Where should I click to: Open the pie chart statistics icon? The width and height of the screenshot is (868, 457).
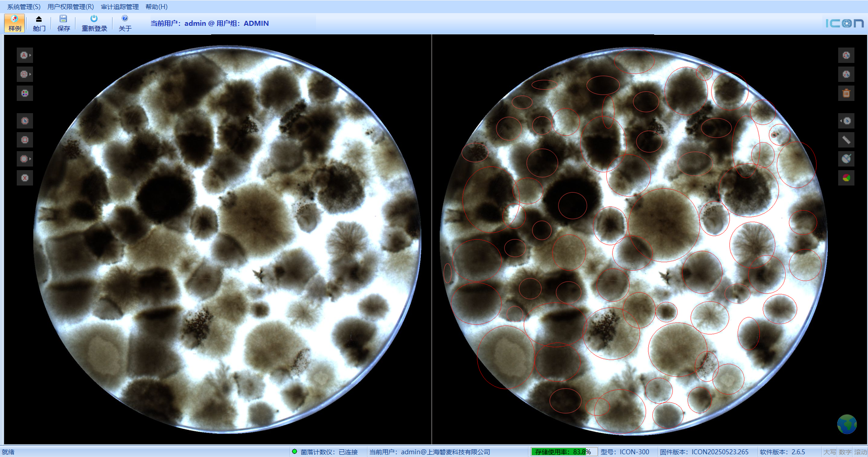[x=846, y=178]
